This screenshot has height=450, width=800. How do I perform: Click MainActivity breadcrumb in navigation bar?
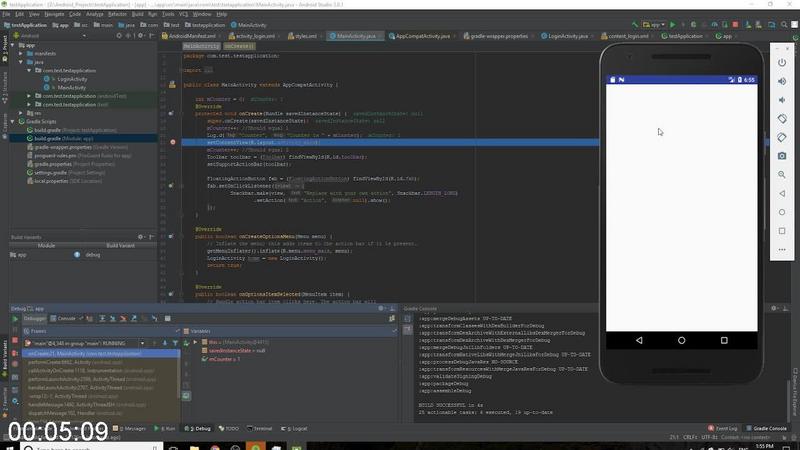[x=248, y=25]
